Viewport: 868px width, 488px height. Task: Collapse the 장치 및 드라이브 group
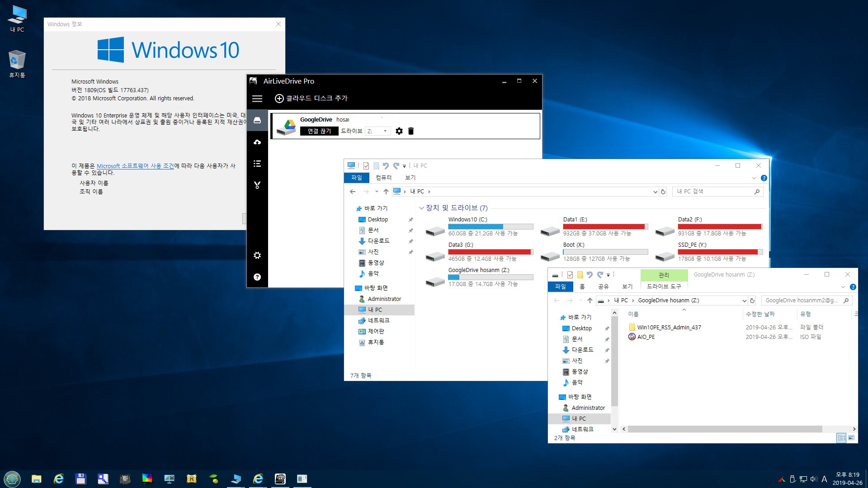click(421, 208)
